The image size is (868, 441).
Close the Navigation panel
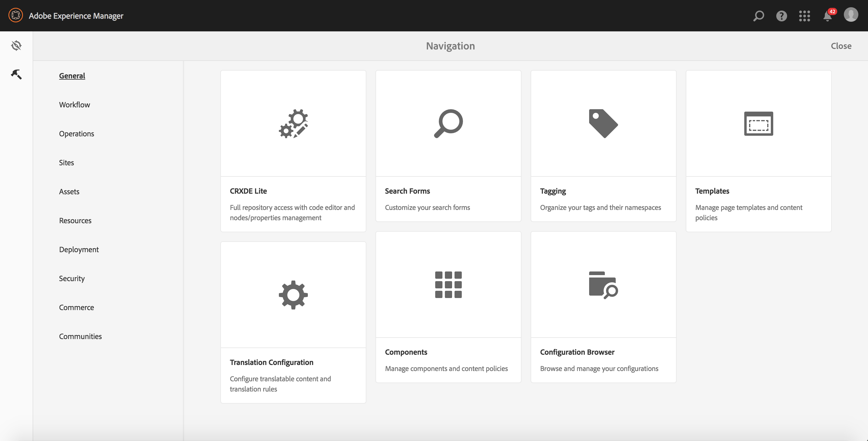coord(841,46)
